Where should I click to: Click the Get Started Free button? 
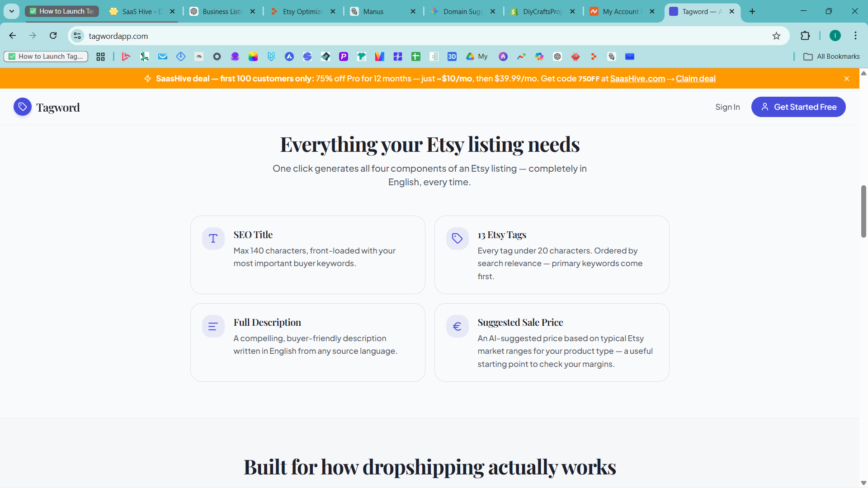(x=798, y=107)
